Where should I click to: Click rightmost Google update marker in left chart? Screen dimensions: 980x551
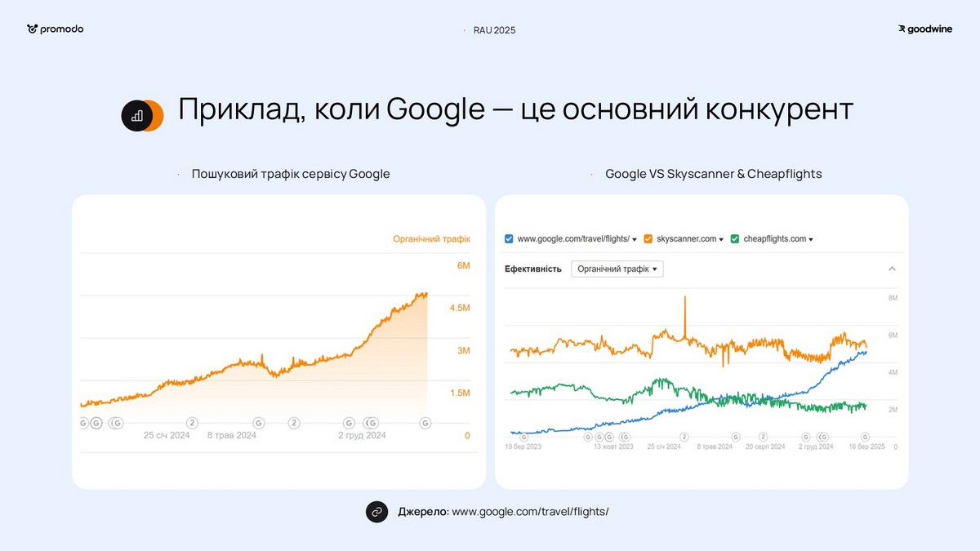pyautogui.click(x=425, y=423)
